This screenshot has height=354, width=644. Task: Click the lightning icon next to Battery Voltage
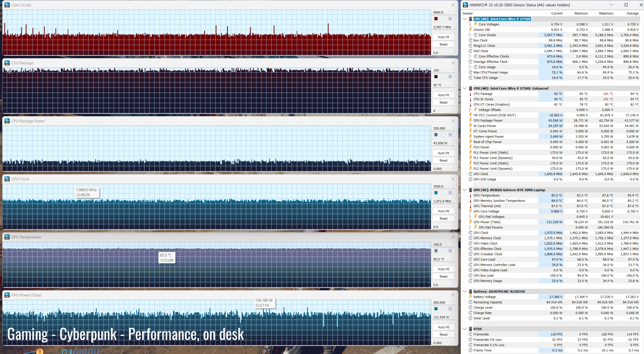tap(471, 297)
